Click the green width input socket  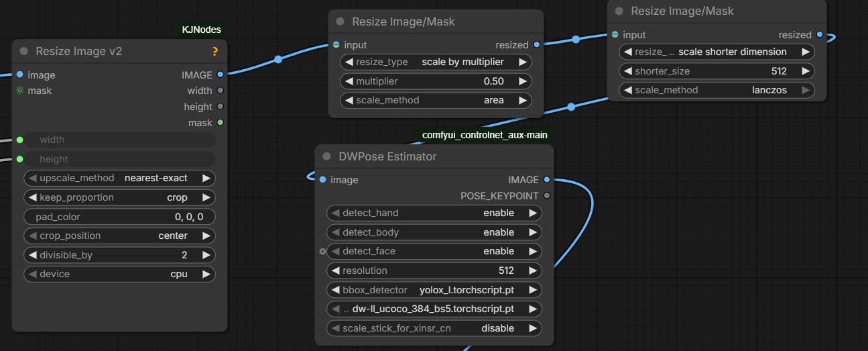(19, 140)
